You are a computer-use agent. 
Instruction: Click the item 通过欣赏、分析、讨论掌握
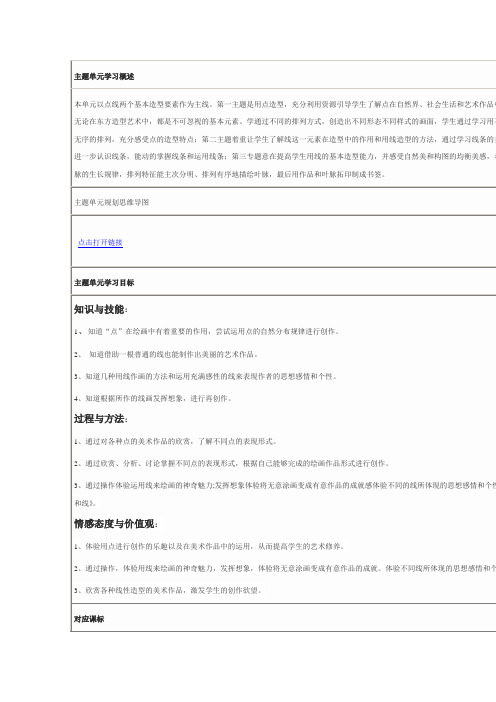point(231,463)
